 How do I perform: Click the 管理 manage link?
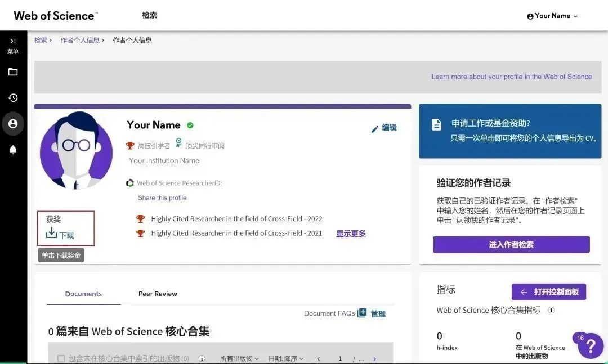tap(378, 313)
